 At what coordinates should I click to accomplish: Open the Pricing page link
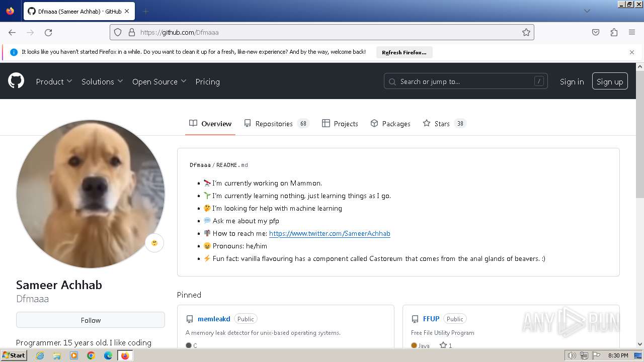pyautogui.click(x=207, y=81)
